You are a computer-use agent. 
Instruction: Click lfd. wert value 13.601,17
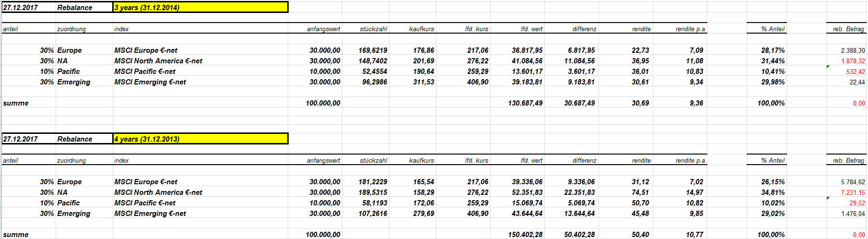(x=527, y=72)
